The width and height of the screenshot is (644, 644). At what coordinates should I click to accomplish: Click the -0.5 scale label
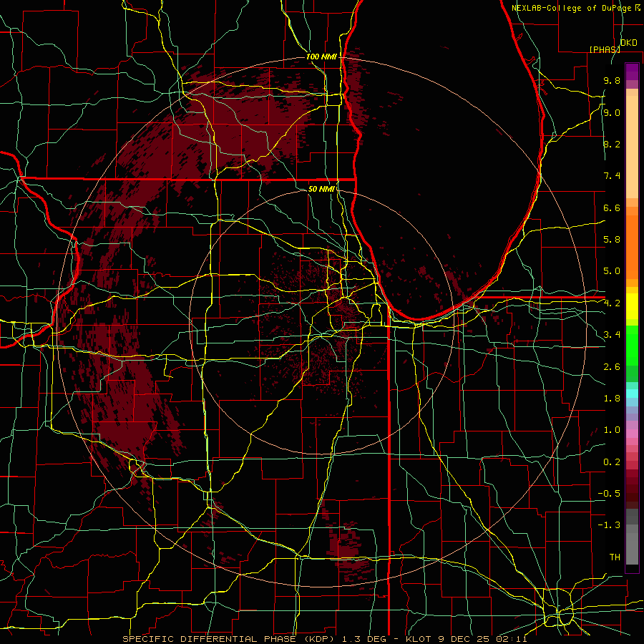609,494
